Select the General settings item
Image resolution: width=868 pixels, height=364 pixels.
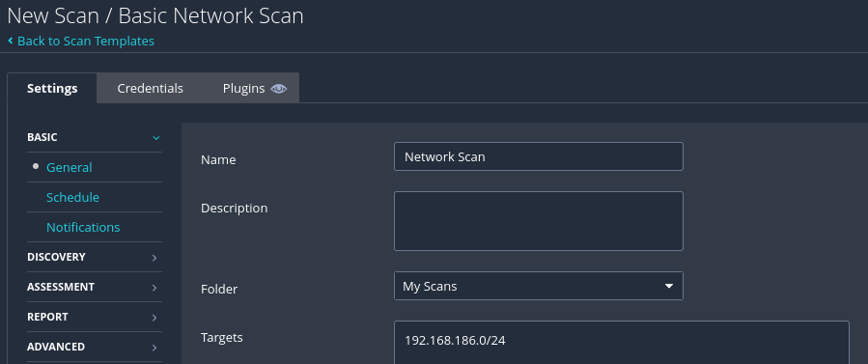[x=70, y=168]
